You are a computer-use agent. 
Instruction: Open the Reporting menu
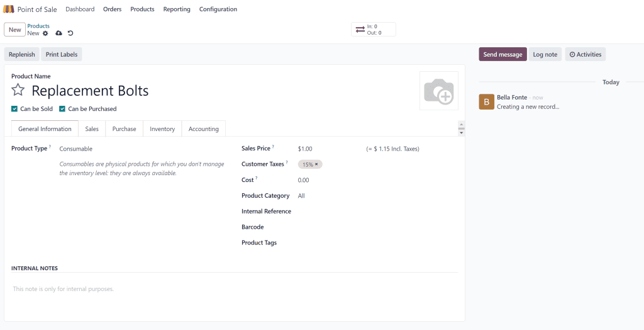(x=177, y=9)
